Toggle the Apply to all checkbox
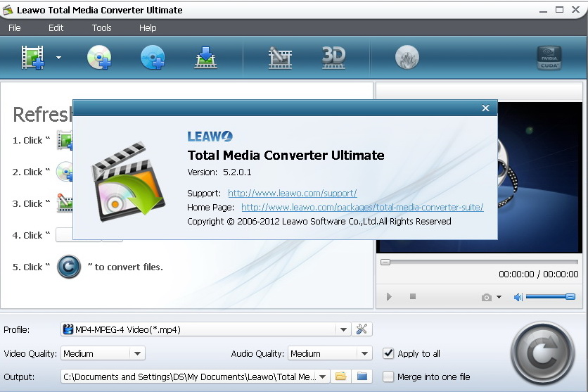Viewport: 588px width, 392px height. pos(388,353)
